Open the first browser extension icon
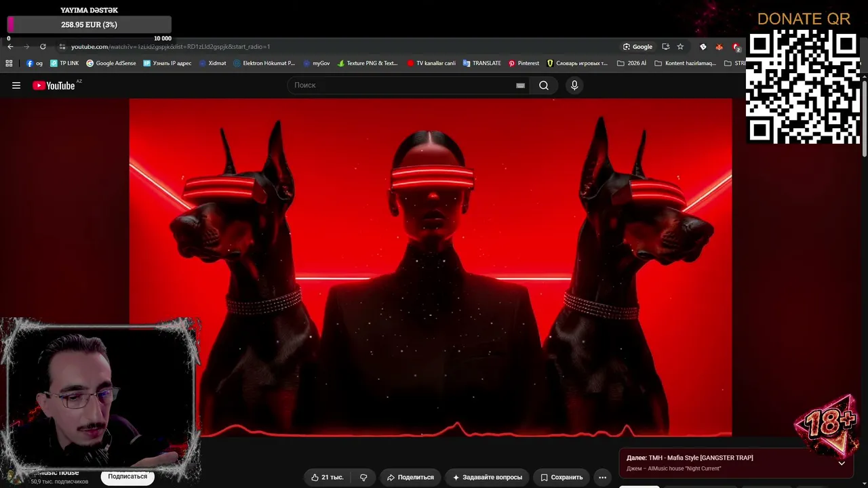The height and width of the screenshot is (488, 868). coord(703,47)
